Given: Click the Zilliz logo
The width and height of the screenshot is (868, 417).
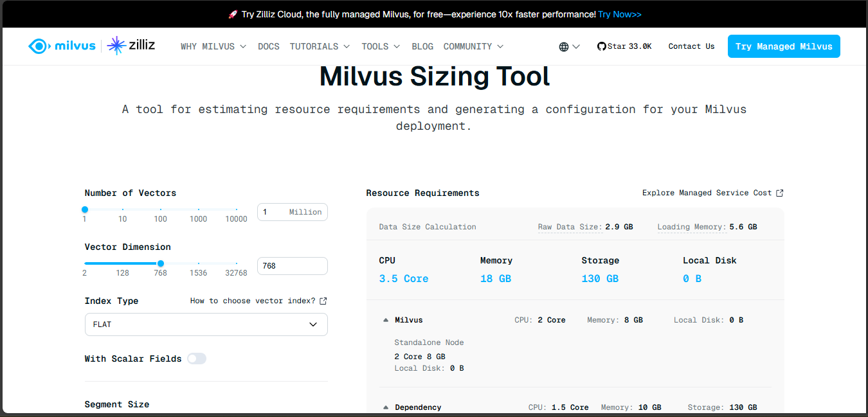Looking at the screenshot, I should tap(131, 46).
